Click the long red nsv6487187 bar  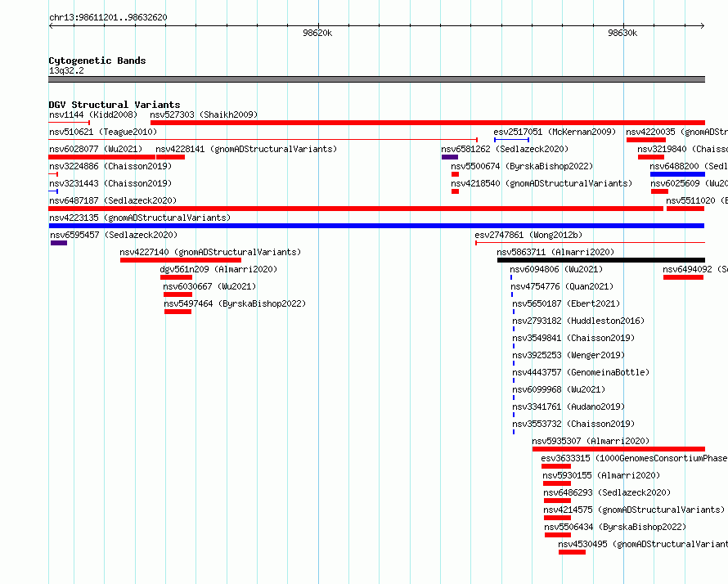[356, 209]
